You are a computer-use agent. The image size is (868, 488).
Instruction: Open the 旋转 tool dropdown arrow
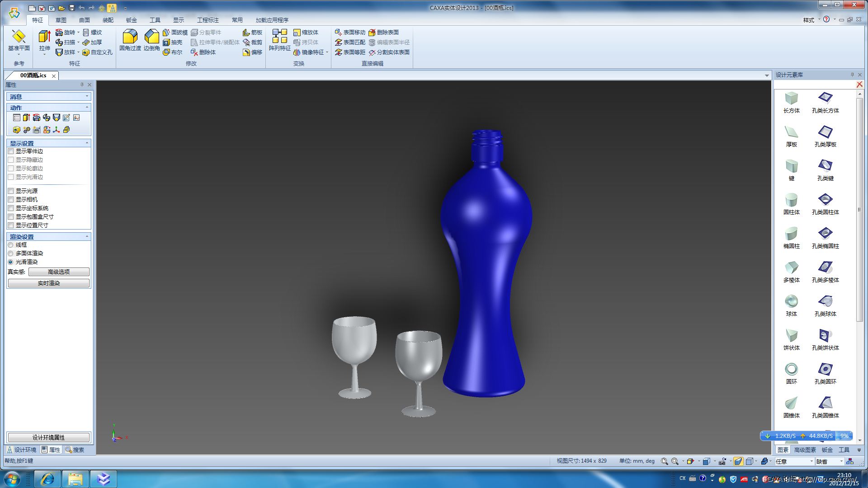pyautogui.click(x=78, y=33)
